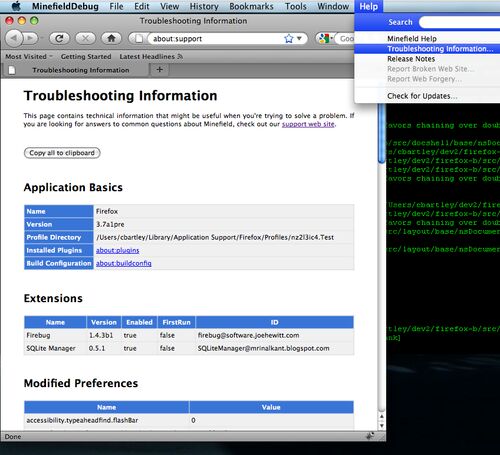Click accessibility.typeaheadfind.flashBar preference name

pos(82,420)
